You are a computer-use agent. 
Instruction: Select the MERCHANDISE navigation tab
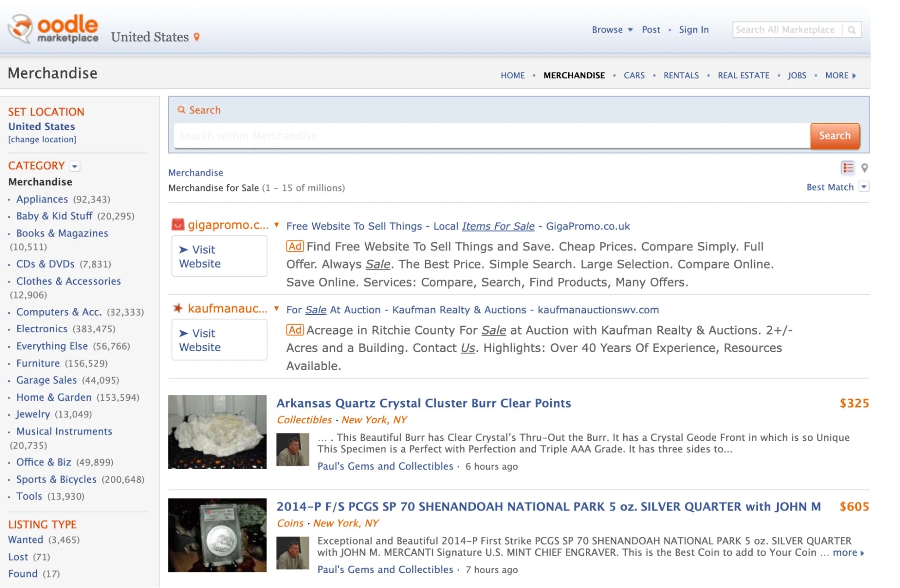tap(574, 75)
